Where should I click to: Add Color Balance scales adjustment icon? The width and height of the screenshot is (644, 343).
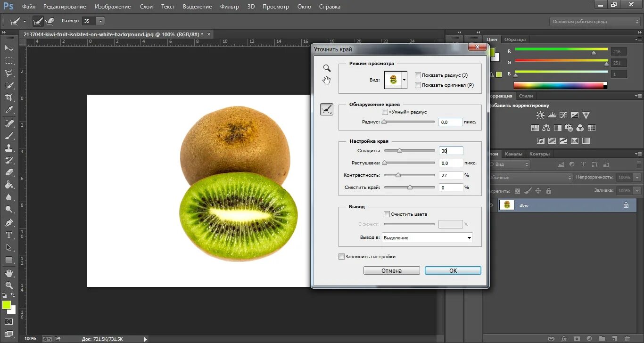point(546,128)
